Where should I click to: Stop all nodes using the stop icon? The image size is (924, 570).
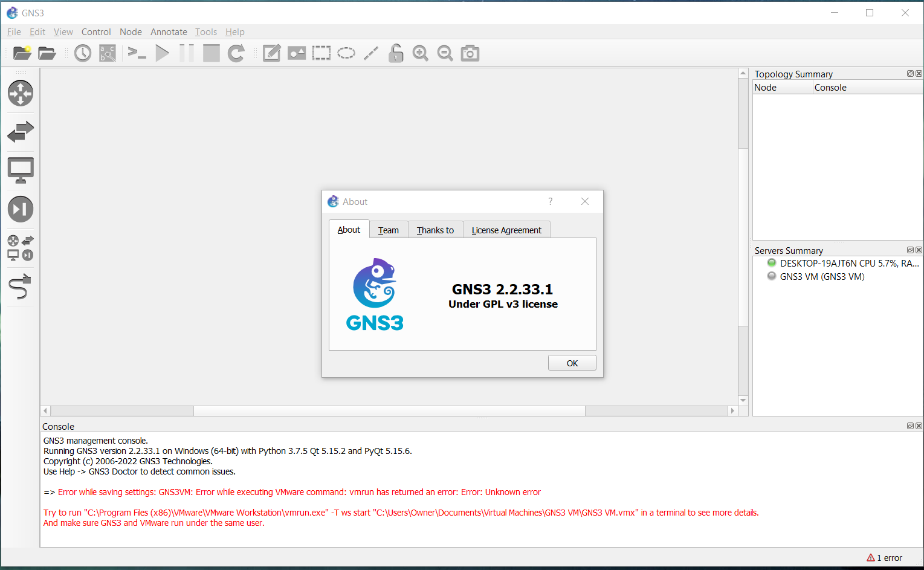(x=211, y=53)
